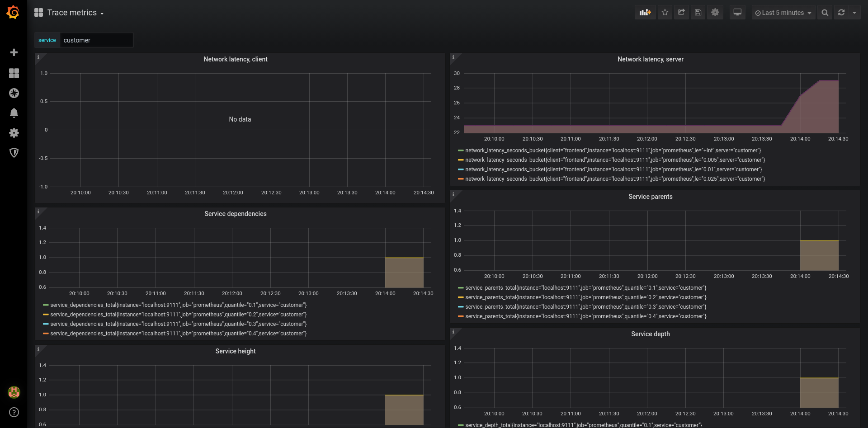Open Alerting bell icon in sidebar
The width and height of the screenshot is (868, 428).
tap(14, 113)
